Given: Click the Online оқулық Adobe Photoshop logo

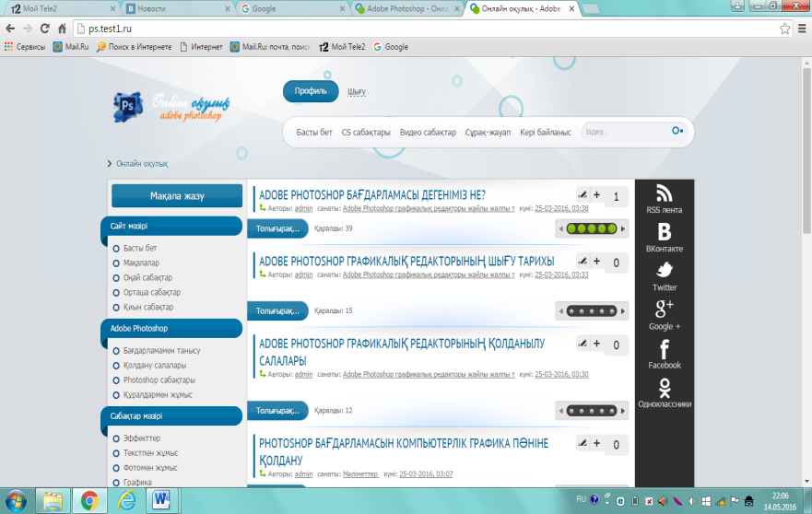Looking at the screenshot, I should [171, 108].
